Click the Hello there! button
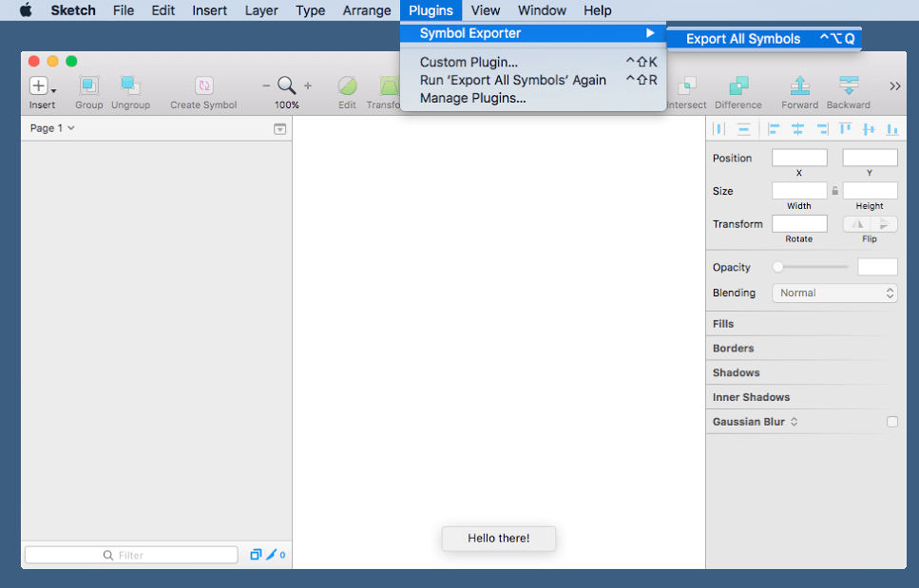 pyautogui.click(x=498, y=539)
